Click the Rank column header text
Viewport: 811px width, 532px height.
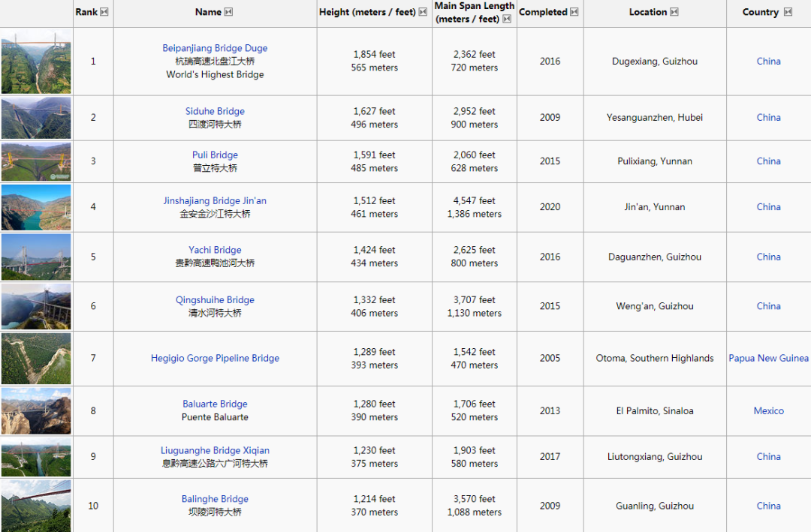(86, 12)
